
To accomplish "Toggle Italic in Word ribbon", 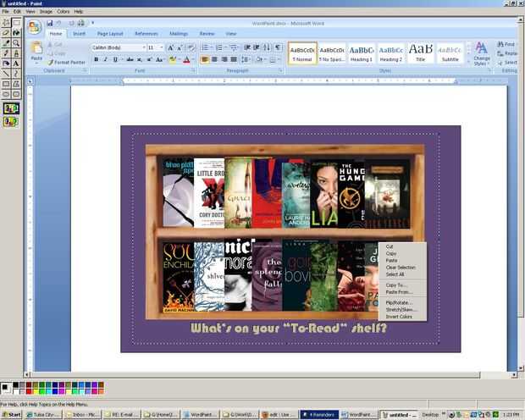I will click(106, 59).
